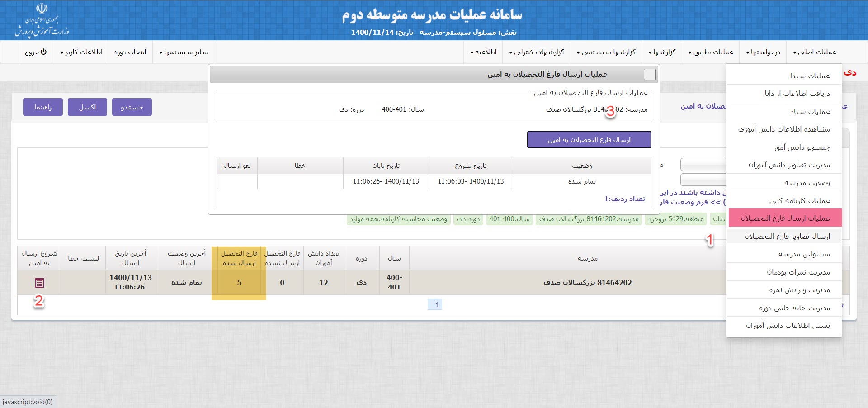Expand the عملیات اصلی dropdown menu
This screenshot has width=868, height=408.
coord(814,52)
